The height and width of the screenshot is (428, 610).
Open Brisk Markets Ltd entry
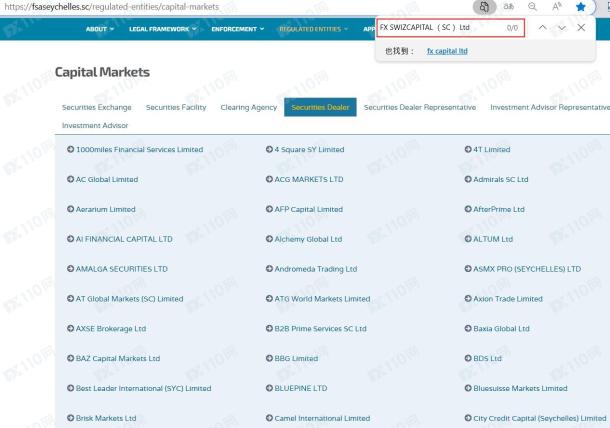pos(106,418)
